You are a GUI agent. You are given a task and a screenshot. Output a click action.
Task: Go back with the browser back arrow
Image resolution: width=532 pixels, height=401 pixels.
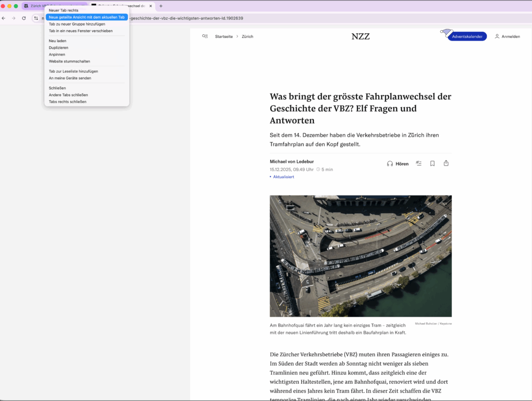point(4,18)
